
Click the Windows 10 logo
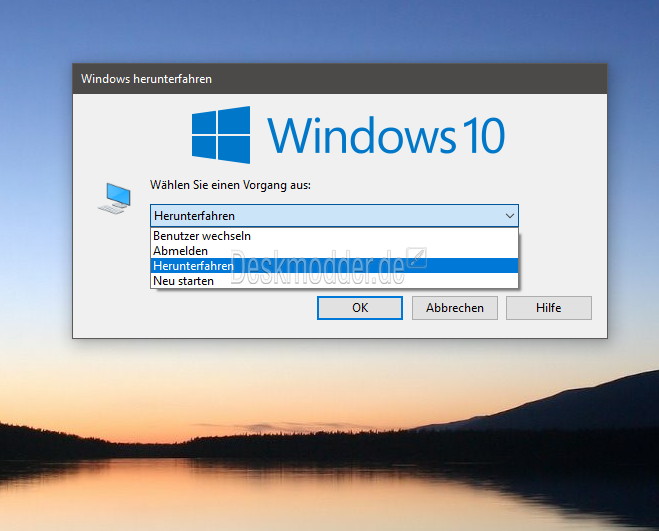pos(348,135)
